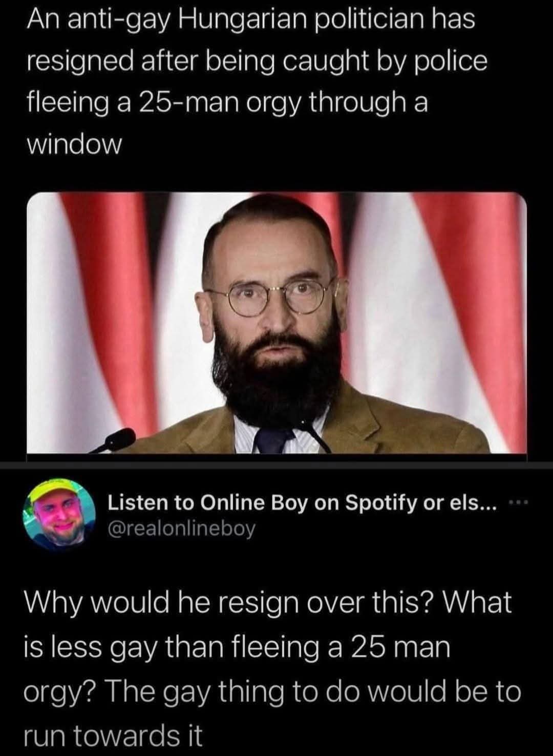Open the bearded politician photo
The width and height of the screenshot is (553, 756).
point(276,323)
